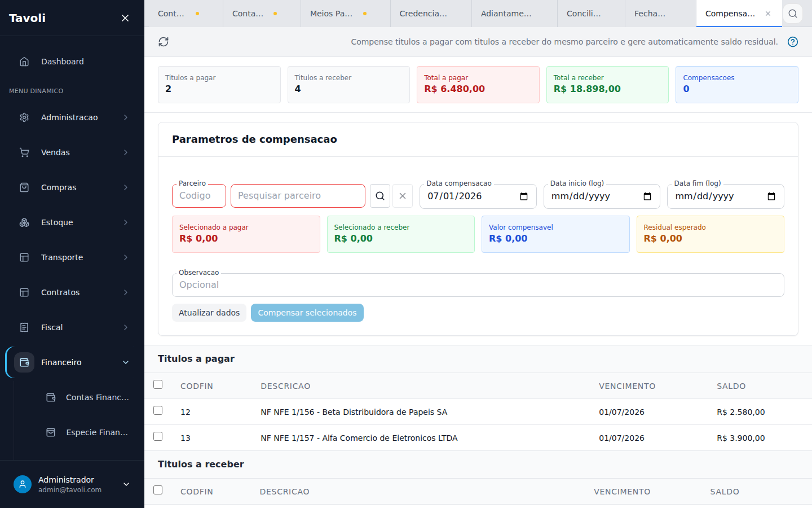
Task: Click the Estoque boxes icon
Action: [24, 222]
